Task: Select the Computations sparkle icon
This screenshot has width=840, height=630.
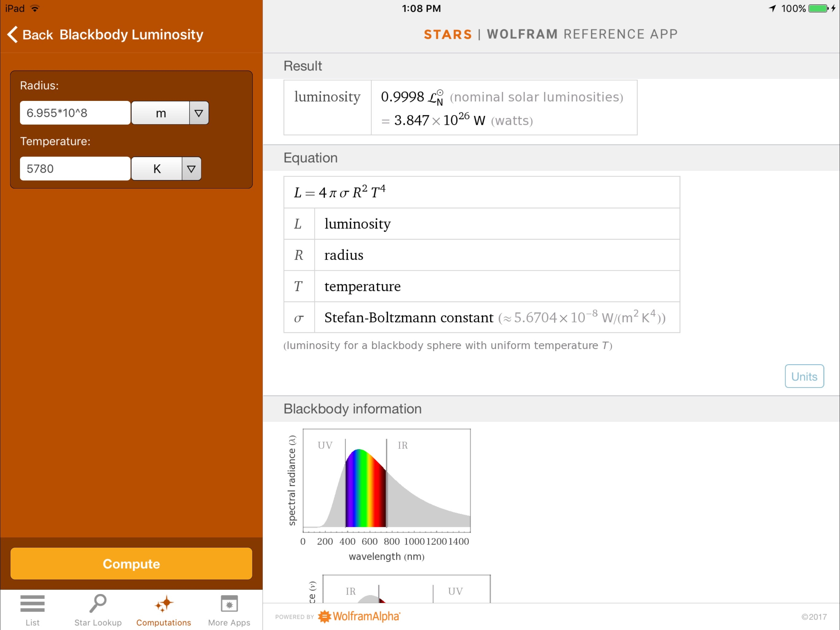Action: pyautogui.click(x=164, y=604)
